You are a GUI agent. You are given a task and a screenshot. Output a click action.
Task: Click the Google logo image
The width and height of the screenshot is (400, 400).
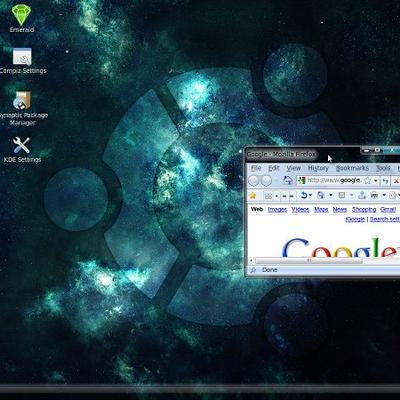point(341,247)
